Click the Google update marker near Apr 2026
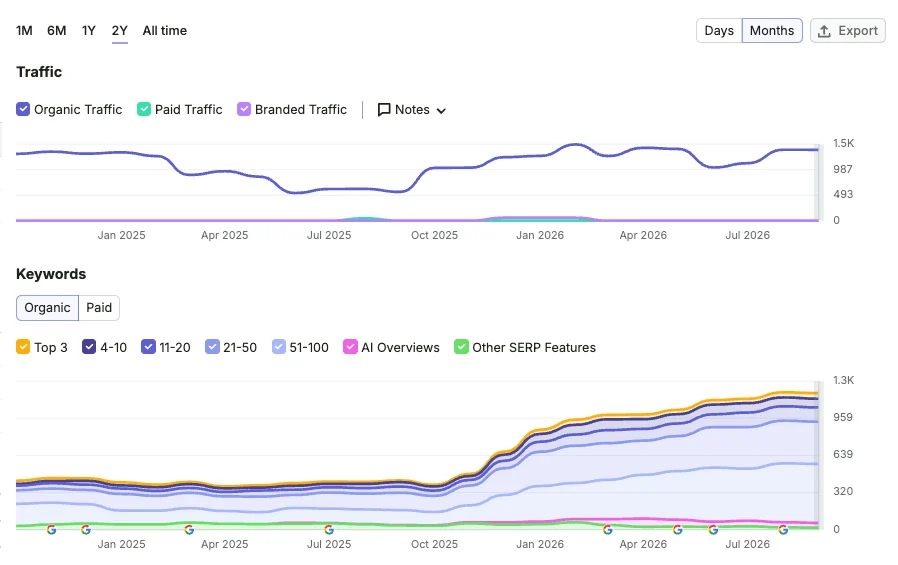898x565 pixels. pos(678,530)
